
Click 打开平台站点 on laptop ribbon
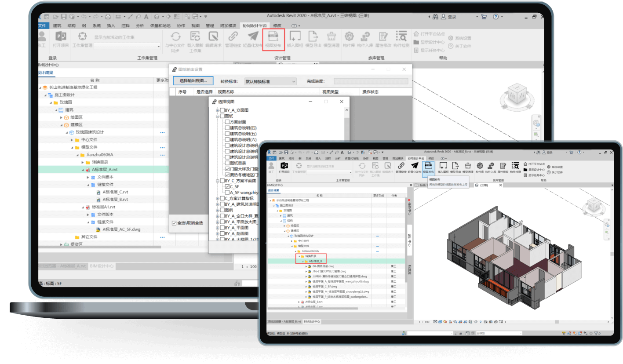(x=429, y=34)
